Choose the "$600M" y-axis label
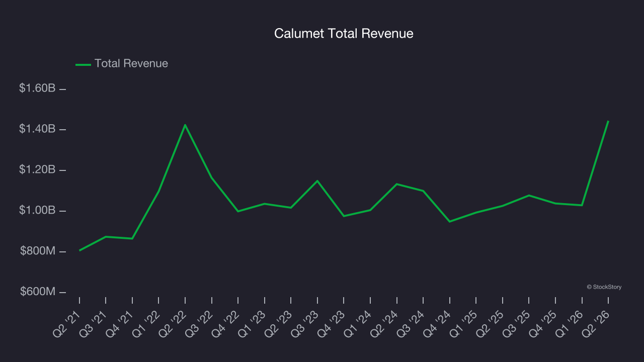644x362 pixels. (38, 292)
